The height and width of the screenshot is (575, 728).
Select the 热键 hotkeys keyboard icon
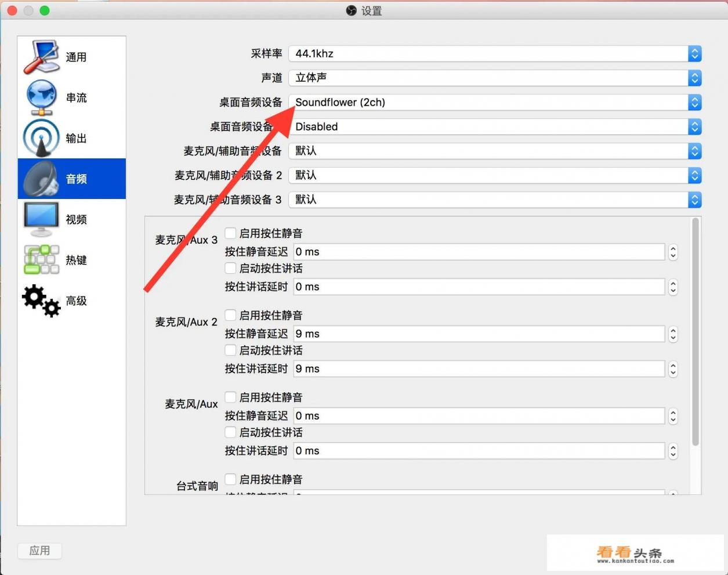pos(41,260)
